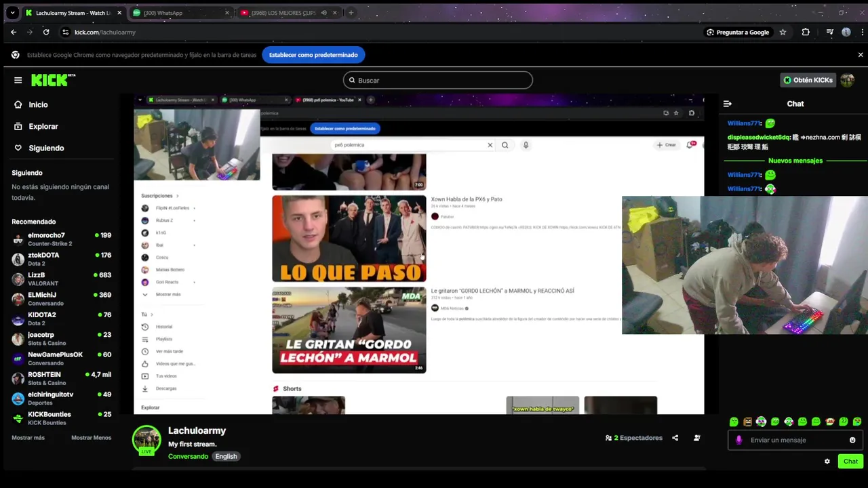Click Lachuloarmy streamer avatar
Viewport: 868px width, 488px height.
[x=146, y=439]
